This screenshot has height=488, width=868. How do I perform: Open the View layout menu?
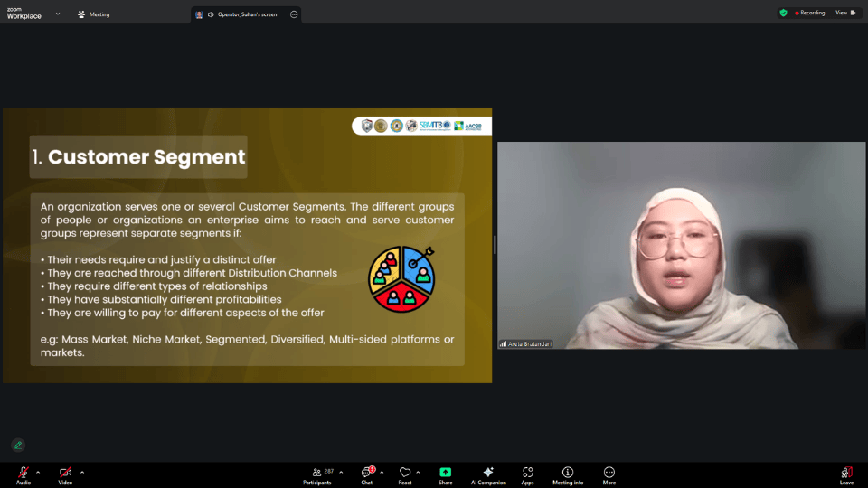tap(844, 13)
